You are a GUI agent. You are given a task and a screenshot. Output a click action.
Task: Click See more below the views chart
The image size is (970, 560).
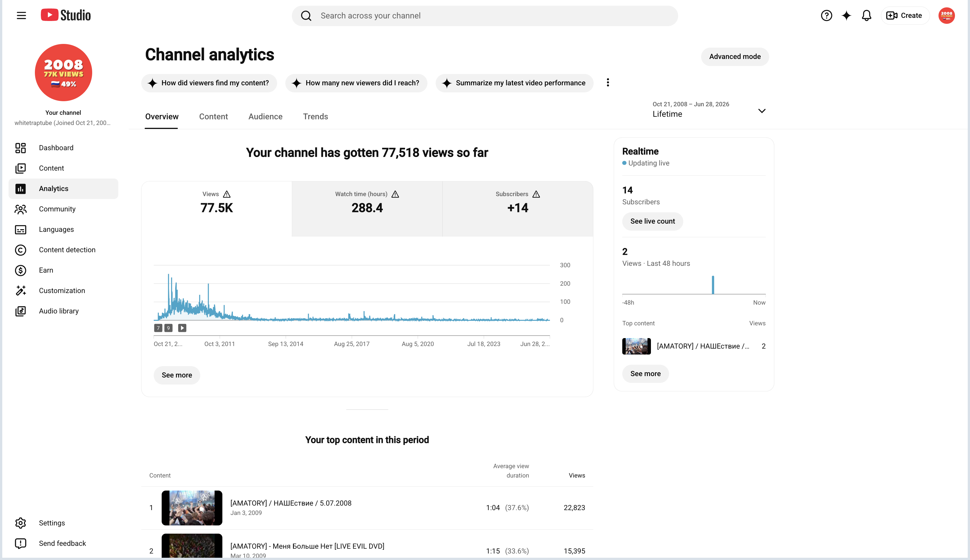coord(177,375)
